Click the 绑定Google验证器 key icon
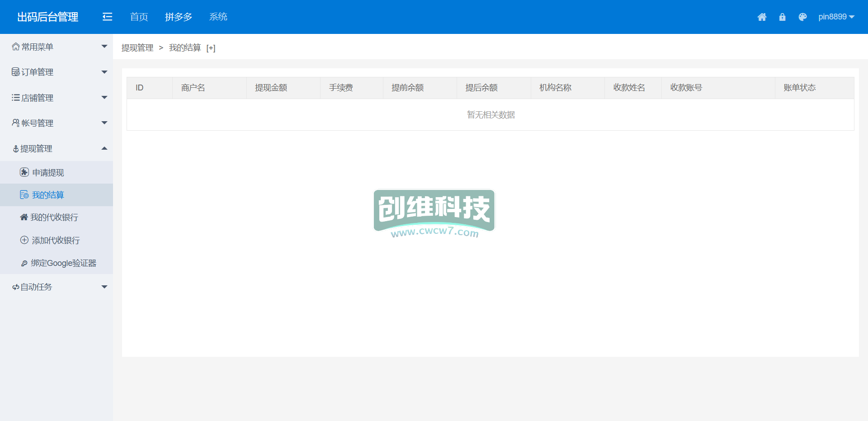 pos(24,263)
